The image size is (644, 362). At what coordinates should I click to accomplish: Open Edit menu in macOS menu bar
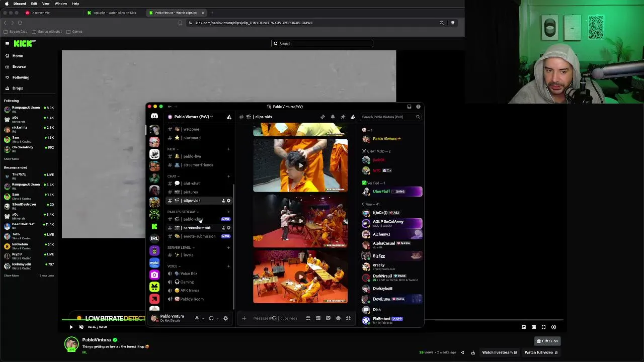pyautogui.click(x=34, y=4)
